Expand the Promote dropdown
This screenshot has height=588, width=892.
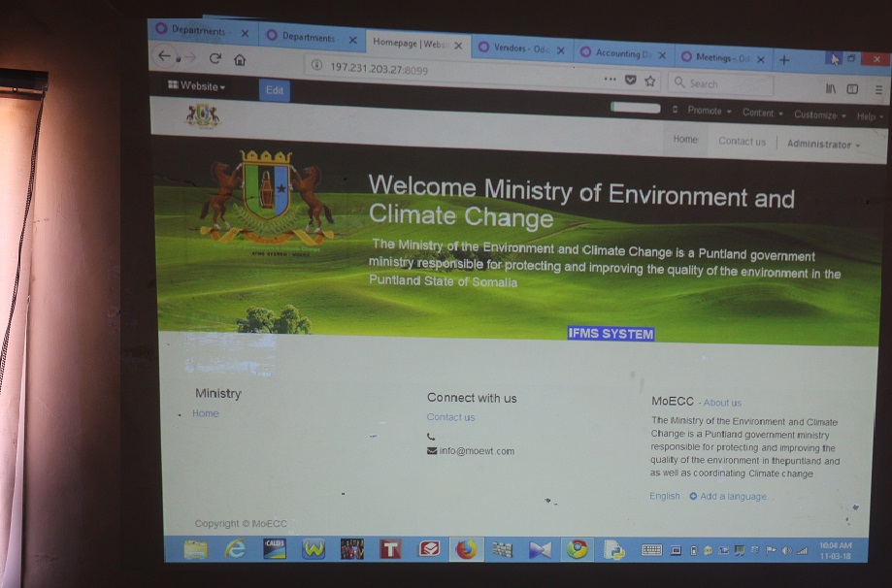pos(709,111)
